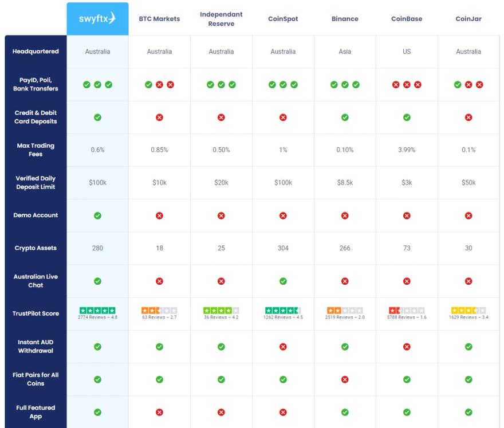Click BTC Markets Full Featured App cross icon

coord(159,412)
